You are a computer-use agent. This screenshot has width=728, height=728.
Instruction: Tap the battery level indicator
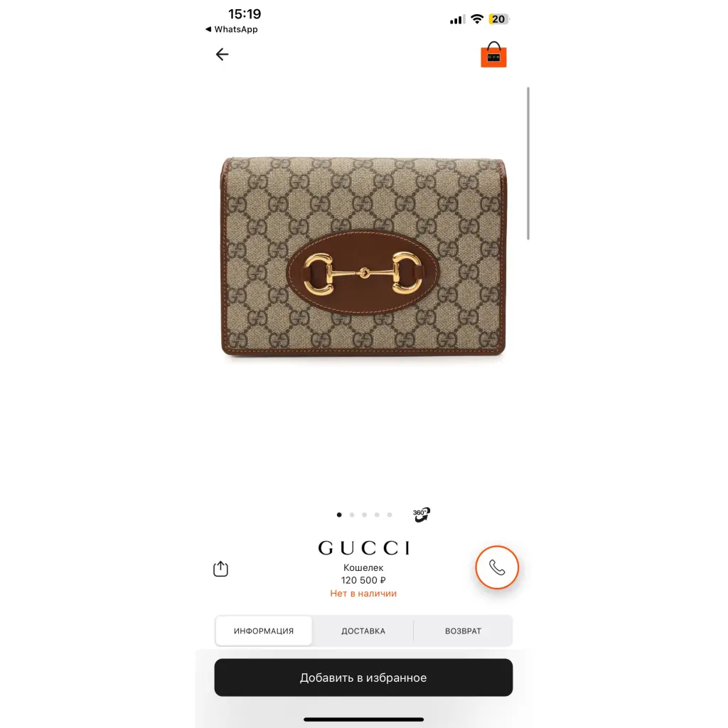click(499, 19)
